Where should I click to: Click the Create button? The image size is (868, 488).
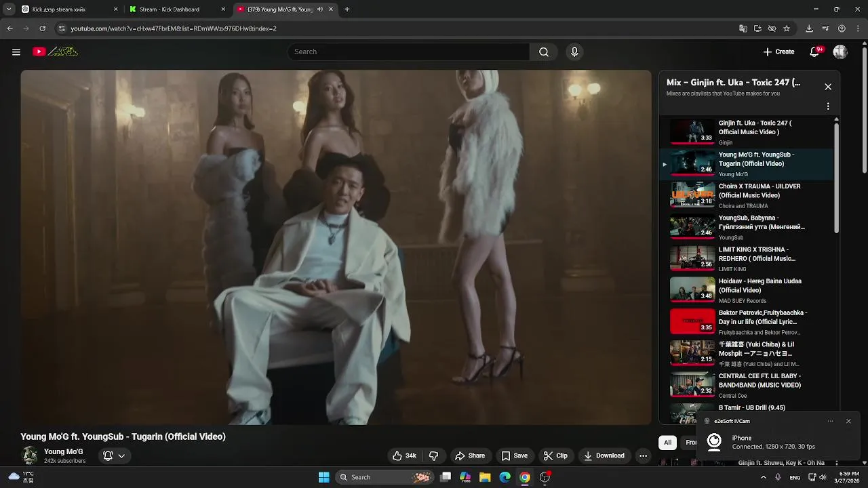(x=778, y=52)
